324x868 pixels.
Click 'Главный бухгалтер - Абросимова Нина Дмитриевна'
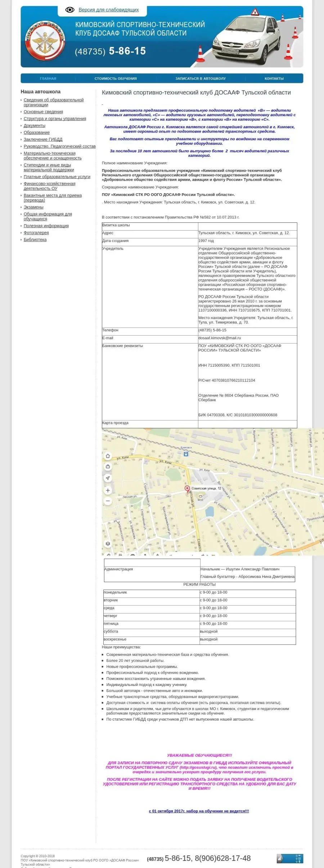[247, 577]
